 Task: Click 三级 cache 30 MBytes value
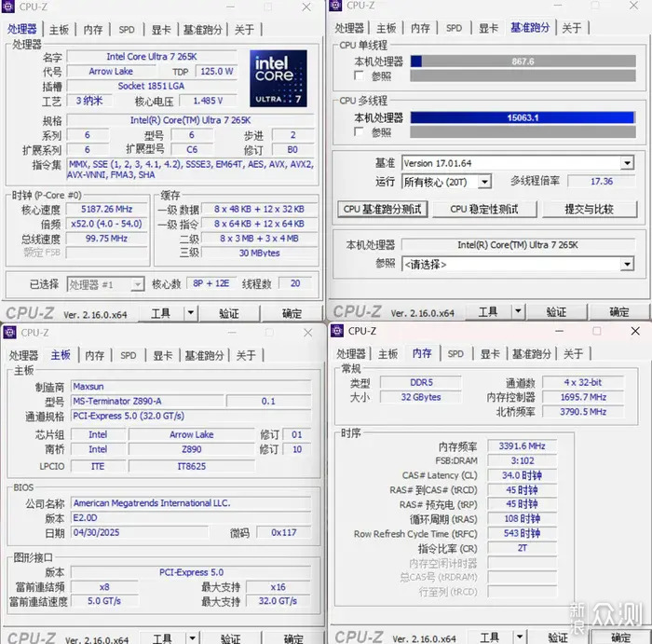click(x=260, y=253)
